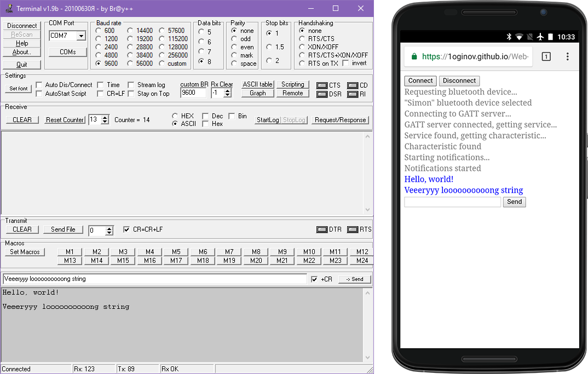
Task: Tap the no-SIM signal icon on phone
Action: (x=530, y=37)
